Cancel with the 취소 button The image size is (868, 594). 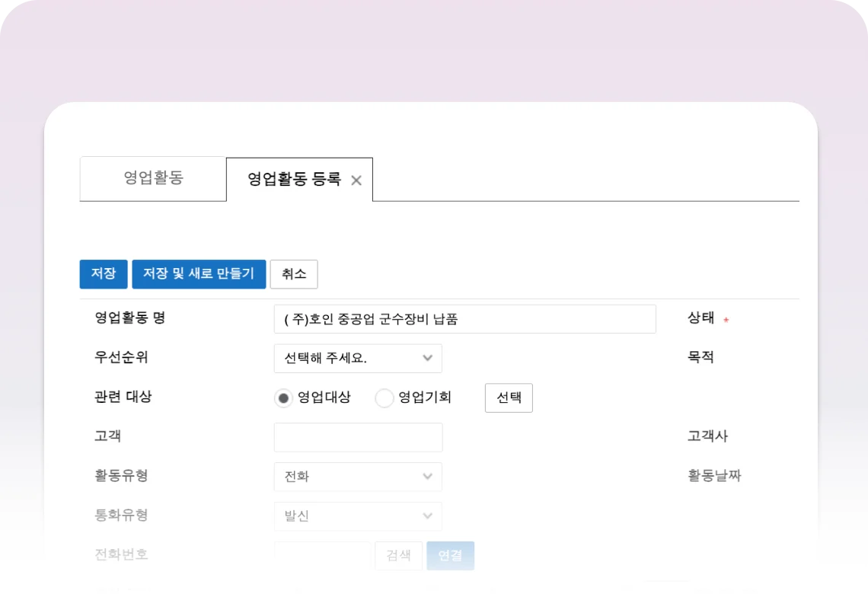pos(294,274)
